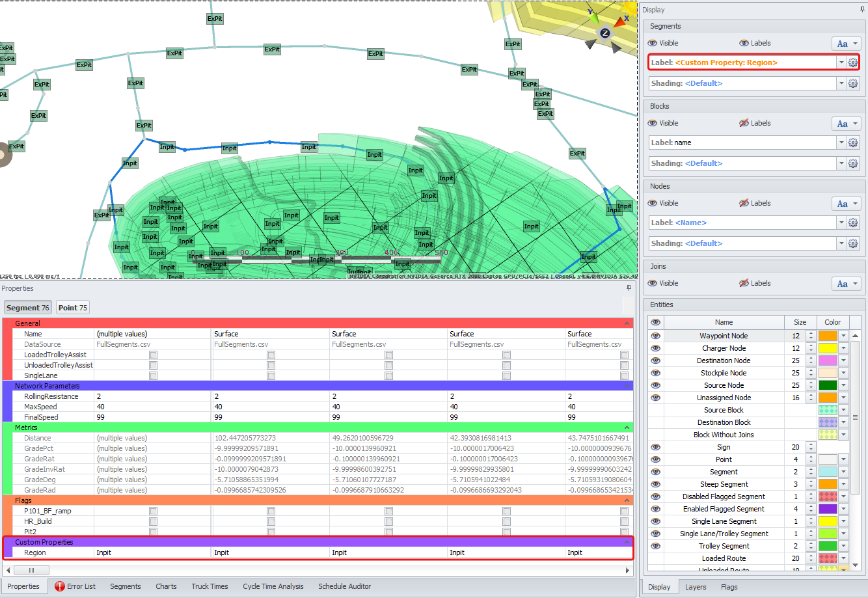Hide Waypoint Node entity
This screenshot has height=598, width=868.
(x=655, y=336)
